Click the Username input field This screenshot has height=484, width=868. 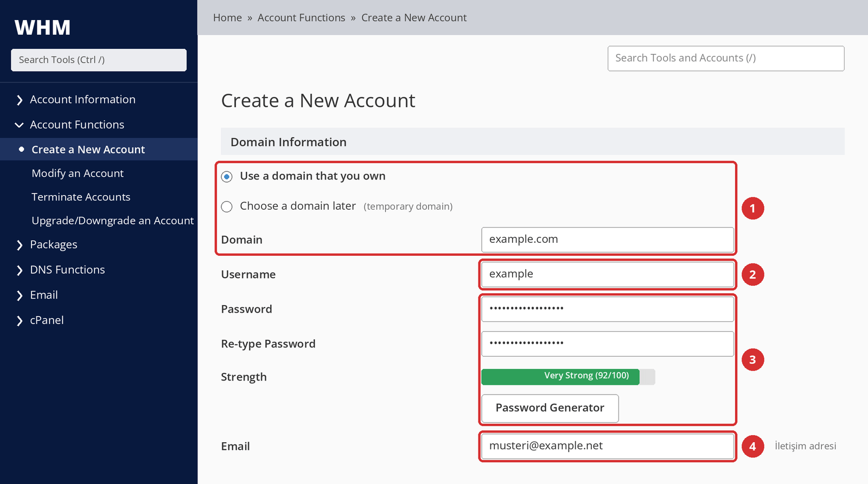[x=608, y=274]
